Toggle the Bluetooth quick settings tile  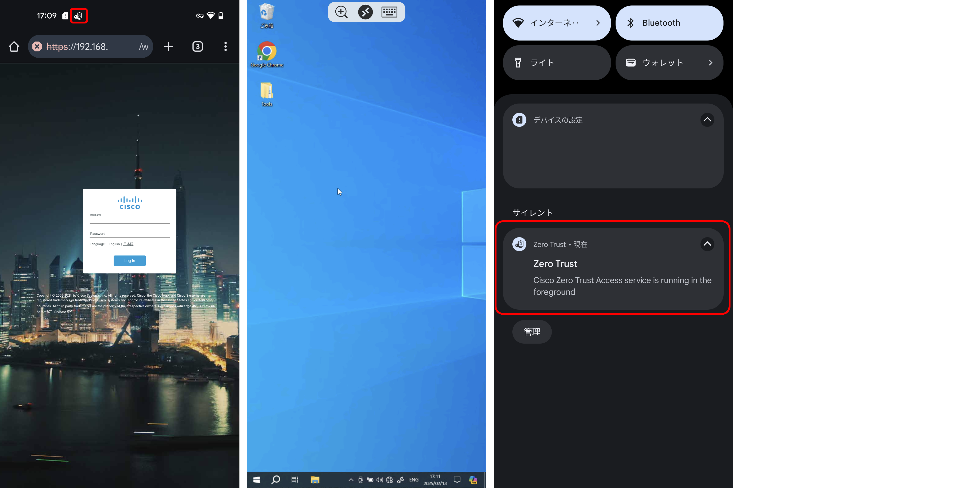[x=669, y=23]
